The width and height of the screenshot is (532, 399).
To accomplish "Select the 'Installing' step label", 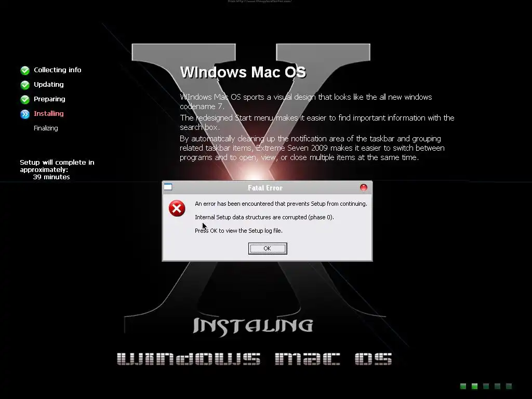I will coord(48,114).
